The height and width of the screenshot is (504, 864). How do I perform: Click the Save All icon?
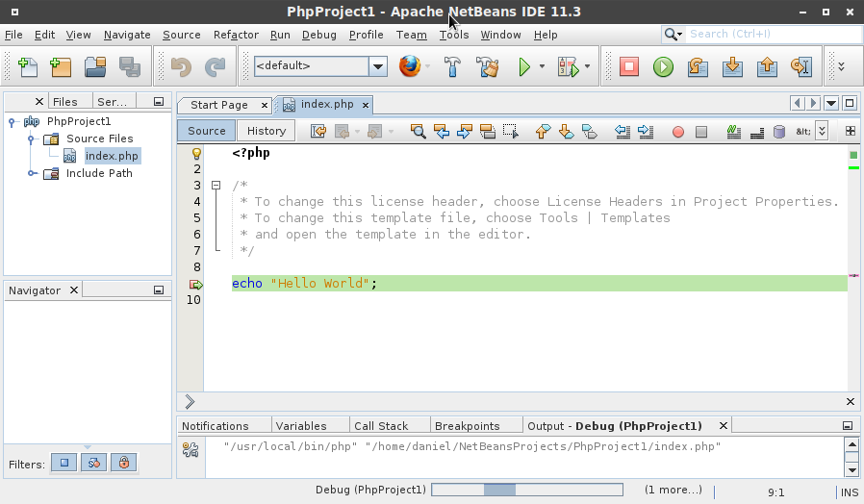click(130, 67)
